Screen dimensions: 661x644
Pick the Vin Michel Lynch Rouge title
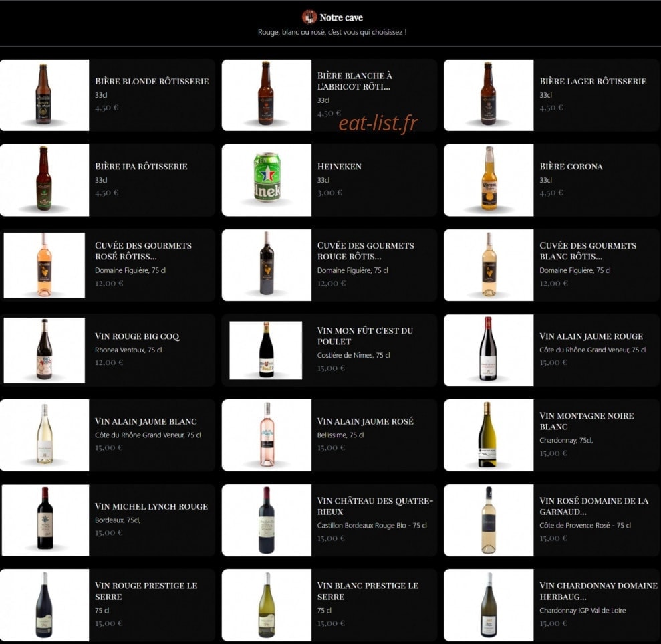[151, 506]
